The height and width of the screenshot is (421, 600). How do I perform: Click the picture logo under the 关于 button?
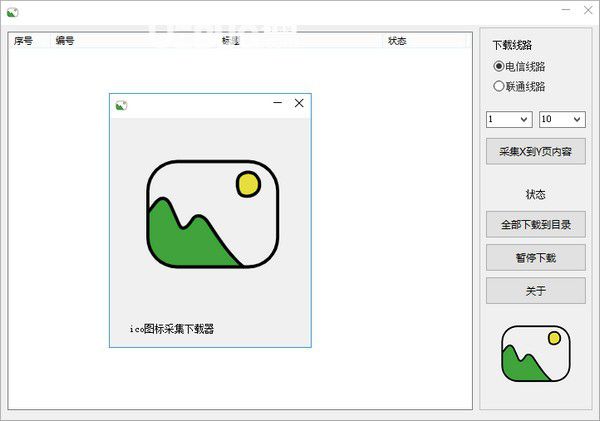pyautogui.click(x=536, y=354)
